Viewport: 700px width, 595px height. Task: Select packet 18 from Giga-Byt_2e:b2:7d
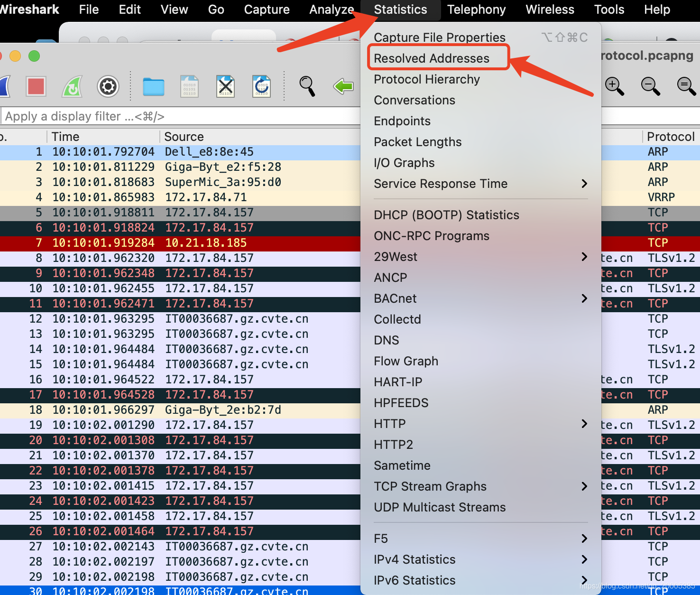(x=180, y=410)
